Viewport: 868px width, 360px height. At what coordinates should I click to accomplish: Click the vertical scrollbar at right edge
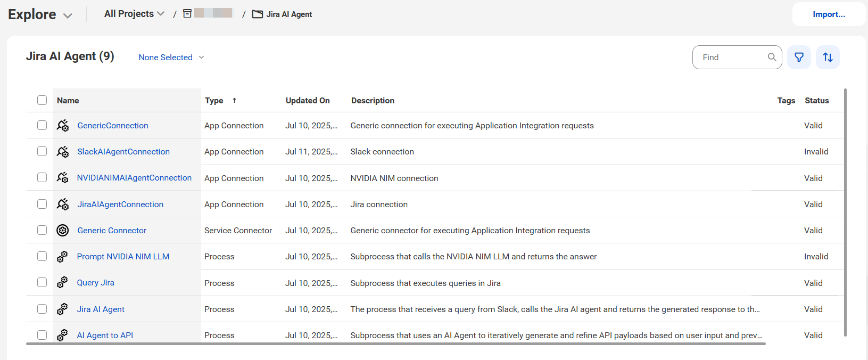(845, 212)
